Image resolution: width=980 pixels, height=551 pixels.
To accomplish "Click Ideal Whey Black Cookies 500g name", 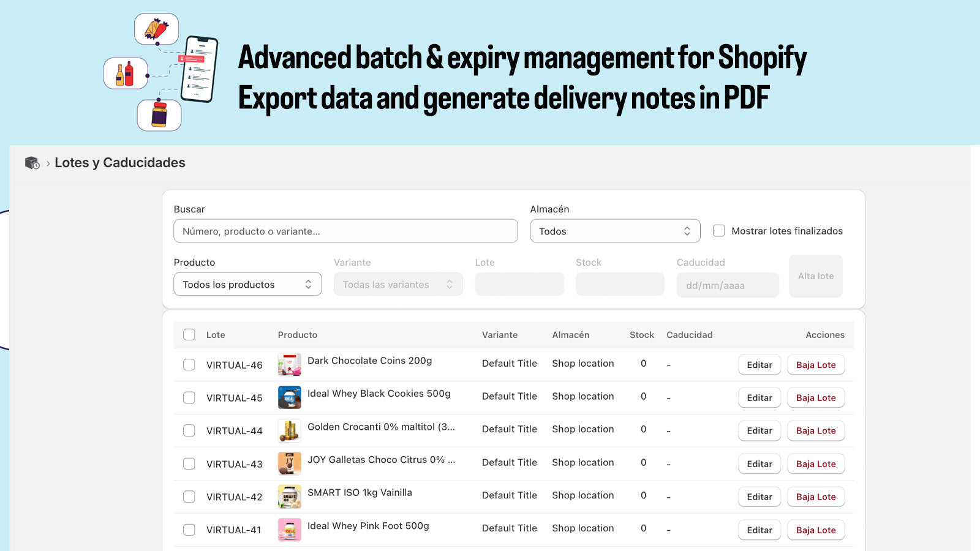I will (379, 394).
